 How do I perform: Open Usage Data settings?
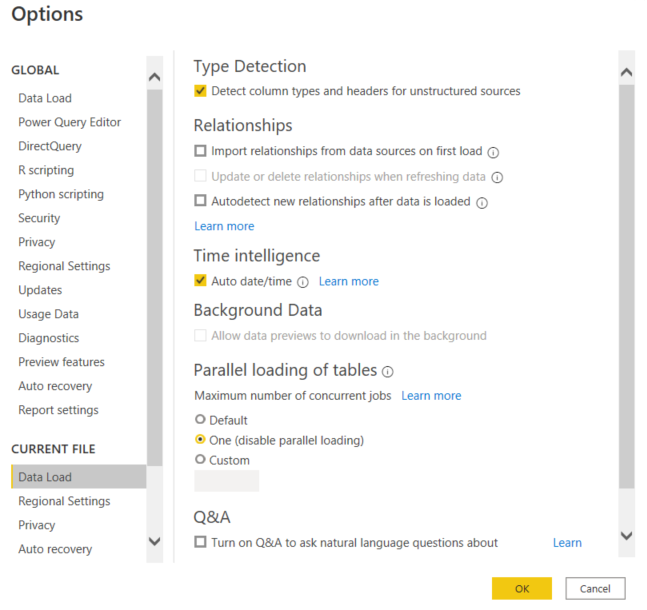(x=48, y=314)
